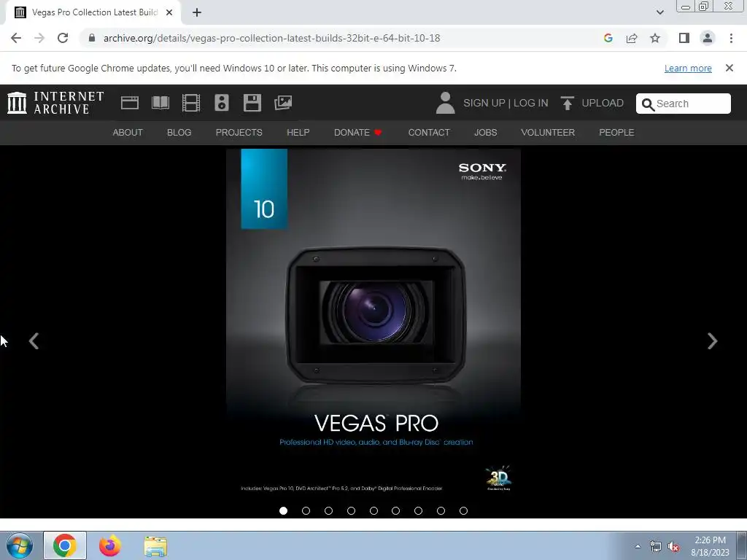Image resolution: width=747 pixels, height=560 pixels.
Task: Click the archive.org address bar URL
Action: pyautogui.click(x=271, y=38)
